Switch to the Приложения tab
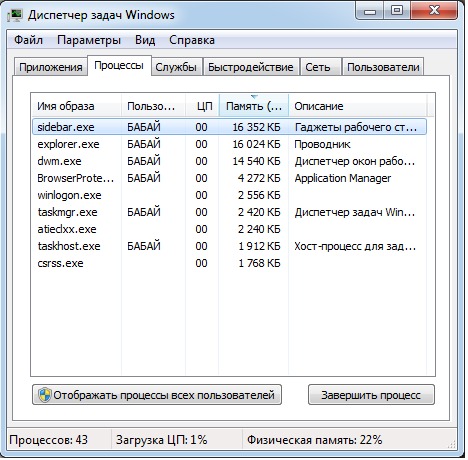Screen dimensions: 468x460 [x=51, y=67]
